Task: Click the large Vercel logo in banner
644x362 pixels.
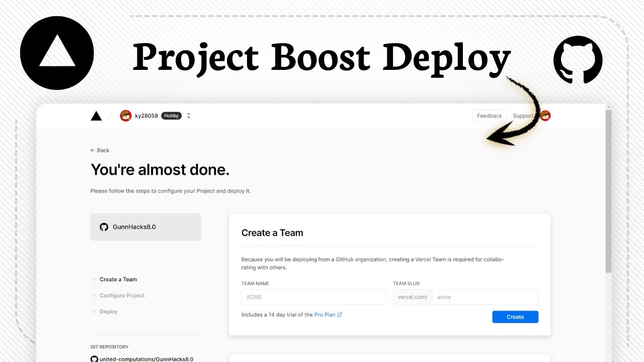Action: click(57, 53)
